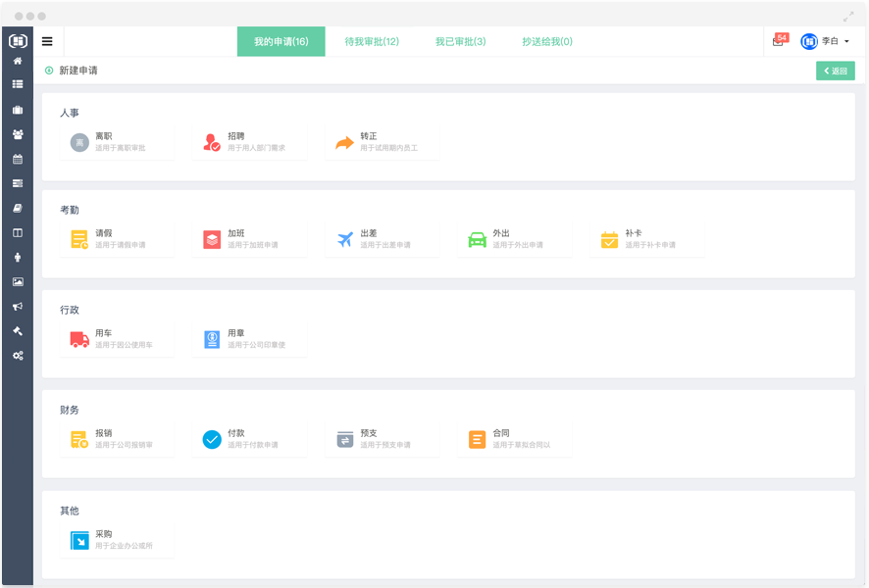The width and height of the screenshot is (869, 588).
Task: Open the 出差 business trip application
Action: pos(382,239)
